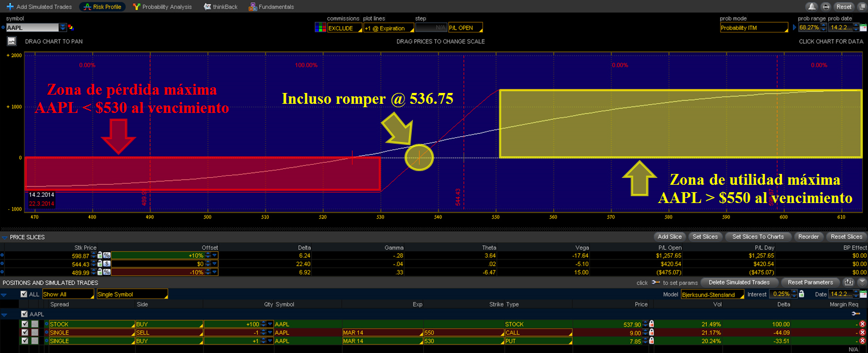This screenshot has width=868, height=353.
Task: Click Delete Simulated Trades button
Action: click(739, 282)
